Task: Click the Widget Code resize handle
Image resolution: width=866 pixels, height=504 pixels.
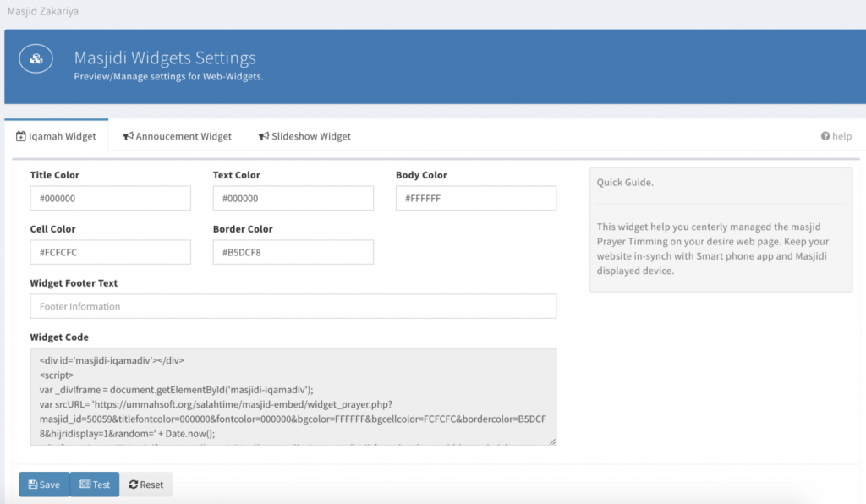Action: (x=551, y=440)
